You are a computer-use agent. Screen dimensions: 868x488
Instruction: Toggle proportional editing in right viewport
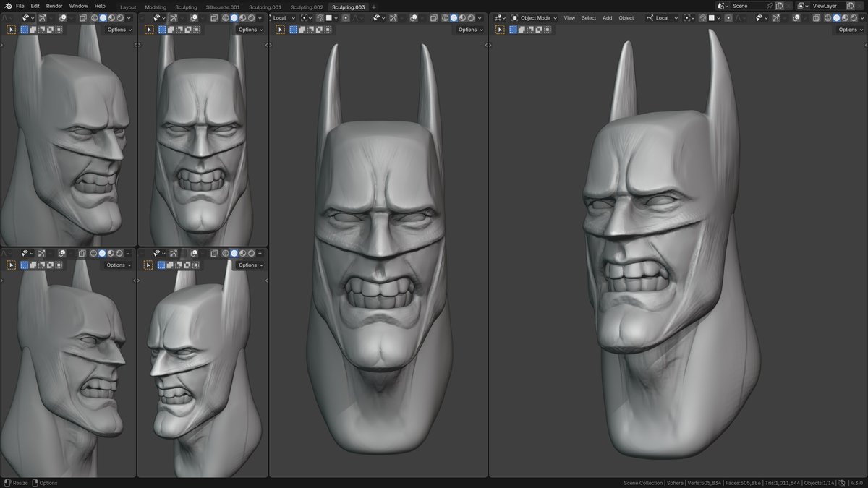click(729, 18)
